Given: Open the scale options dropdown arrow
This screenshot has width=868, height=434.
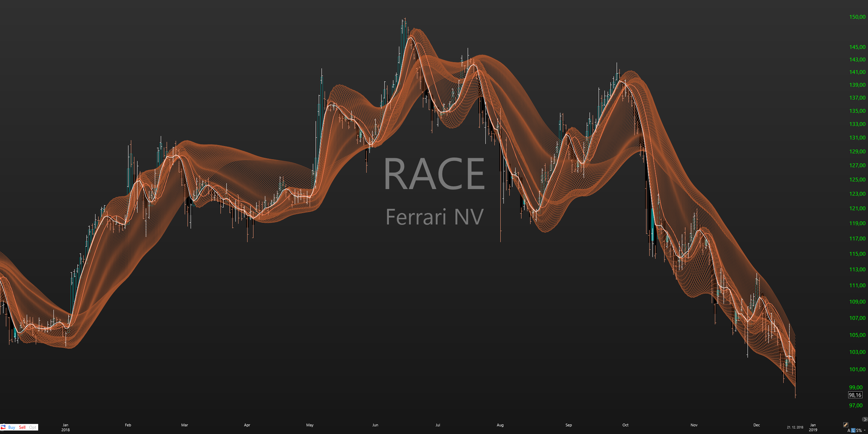Looking at the screenshot, I should coord(865,431).
